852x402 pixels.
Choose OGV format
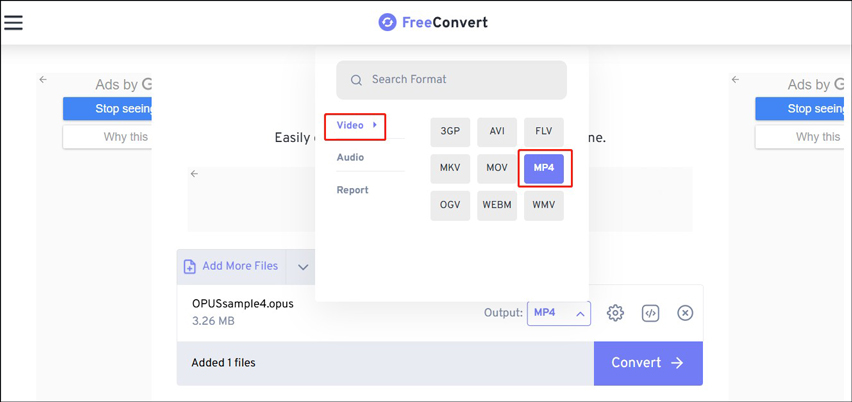450,205
